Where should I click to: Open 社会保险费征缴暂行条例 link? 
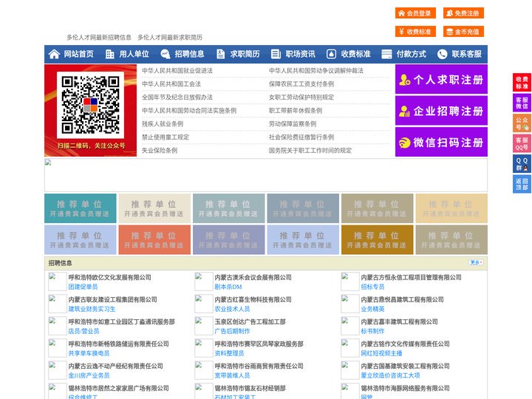[x=301, y=137]
